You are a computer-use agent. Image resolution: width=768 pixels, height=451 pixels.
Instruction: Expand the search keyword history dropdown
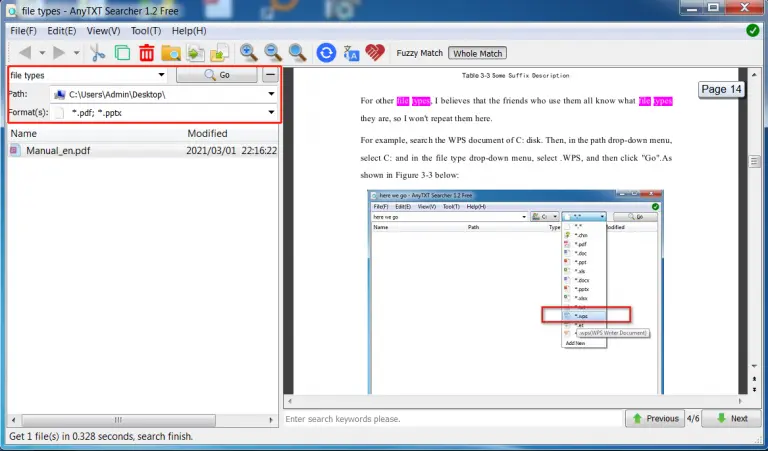[x=161, y=75]
